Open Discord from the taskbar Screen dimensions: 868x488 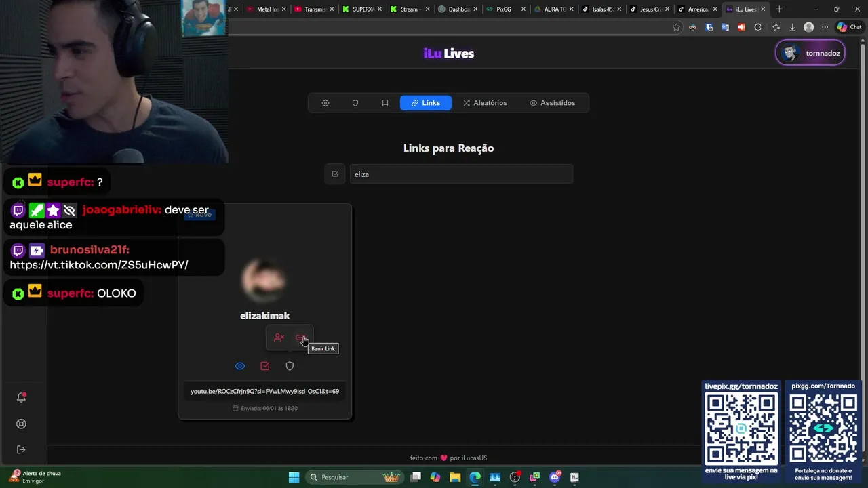point(555,477)
